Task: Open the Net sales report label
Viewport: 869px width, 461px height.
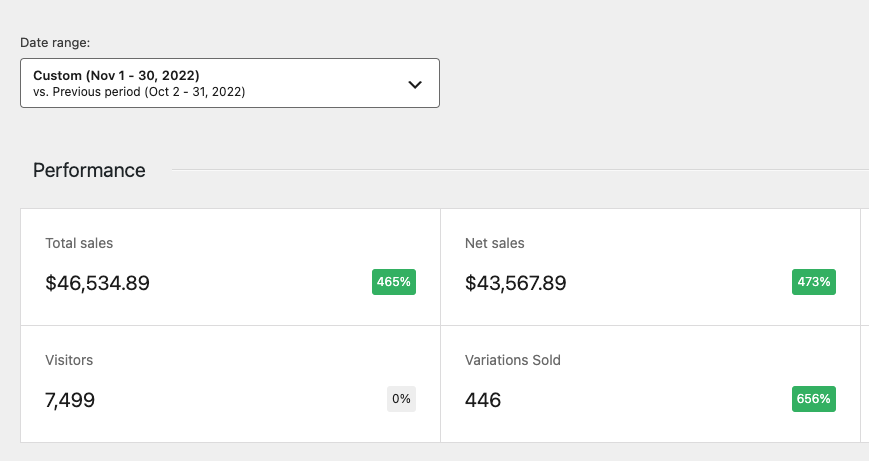Action: pyautogui.click(x=494, y=243)
